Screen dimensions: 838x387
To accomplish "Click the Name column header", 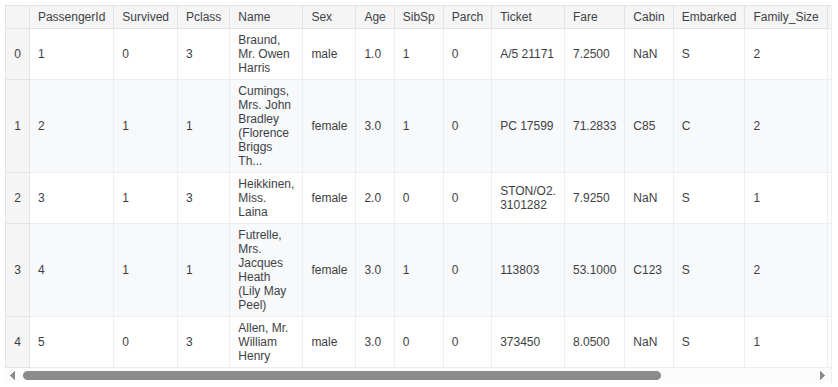I will click(266, 17).
